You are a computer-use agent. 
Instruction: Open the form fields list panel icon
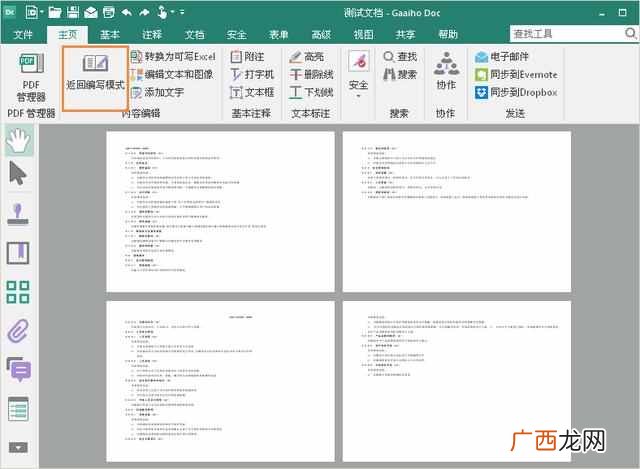18,409
